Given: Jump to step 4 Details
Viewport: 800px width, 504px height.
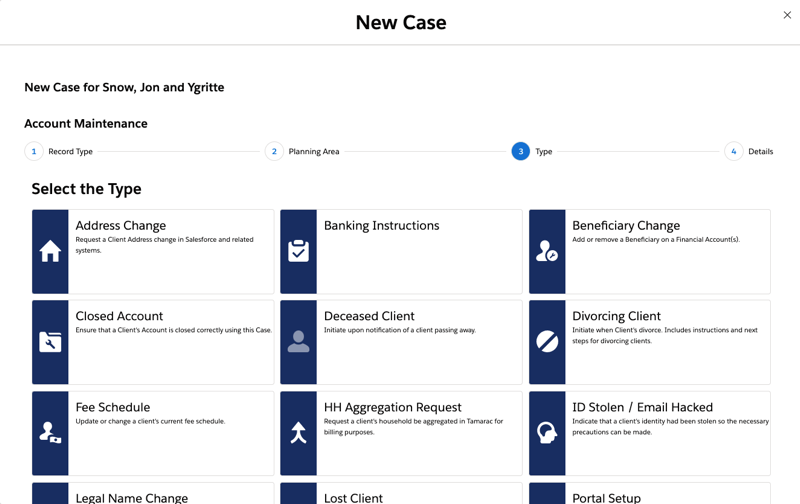Looking at the screenshot, I should pyautogui.click(x=733, y=152).
